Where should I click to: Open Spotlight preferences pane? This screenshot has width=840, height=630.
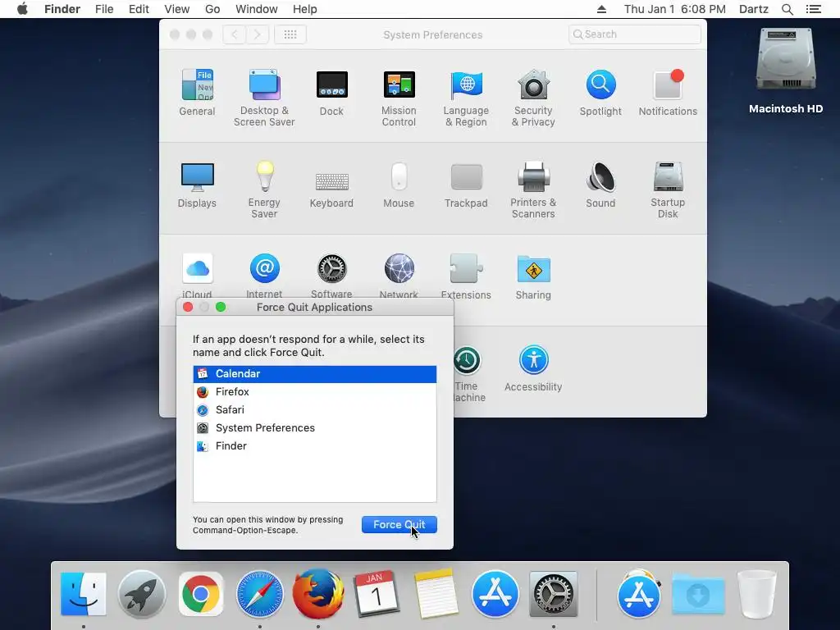coord(600,92)
